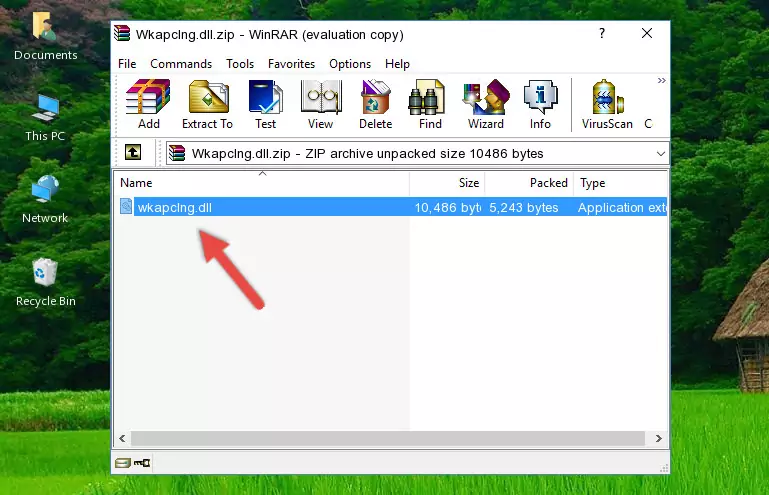The width and height of the screenshot is (769, 495).
Task: Click the Extract To toolbar icon
Action: (207, 104)
